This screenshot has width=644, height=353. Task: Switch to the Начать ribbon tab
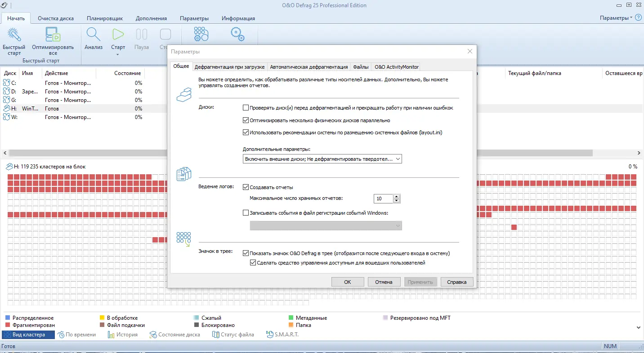point(16,18)
